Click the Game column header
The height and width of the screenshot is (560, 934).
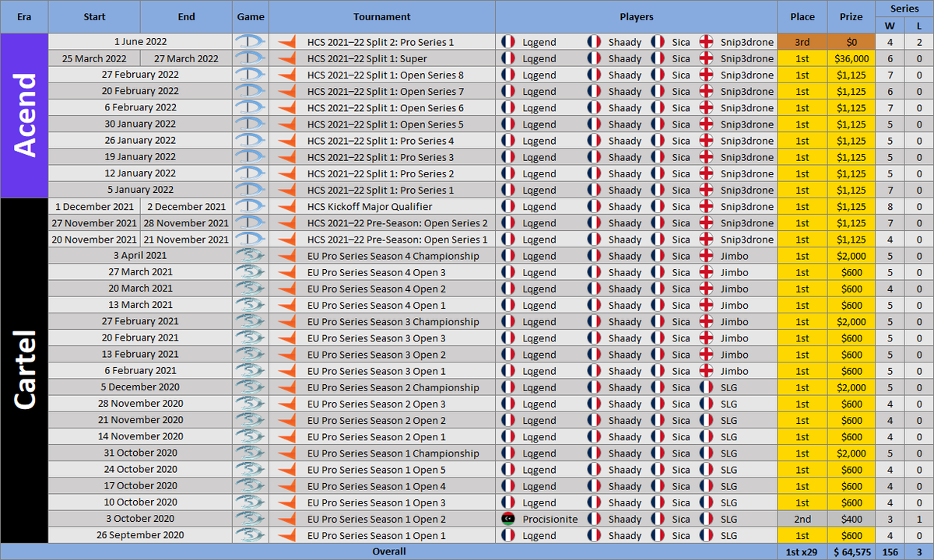[251, 17]
